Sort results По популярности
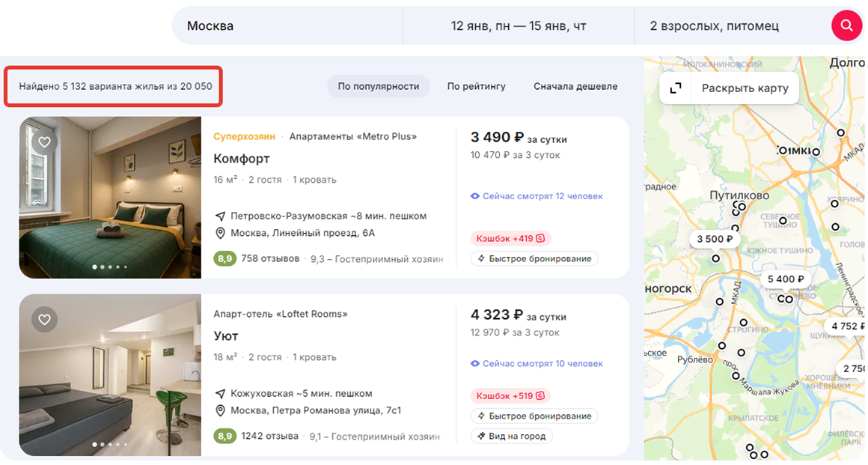Viewport: 868px width, 465px height. point(378,86)
